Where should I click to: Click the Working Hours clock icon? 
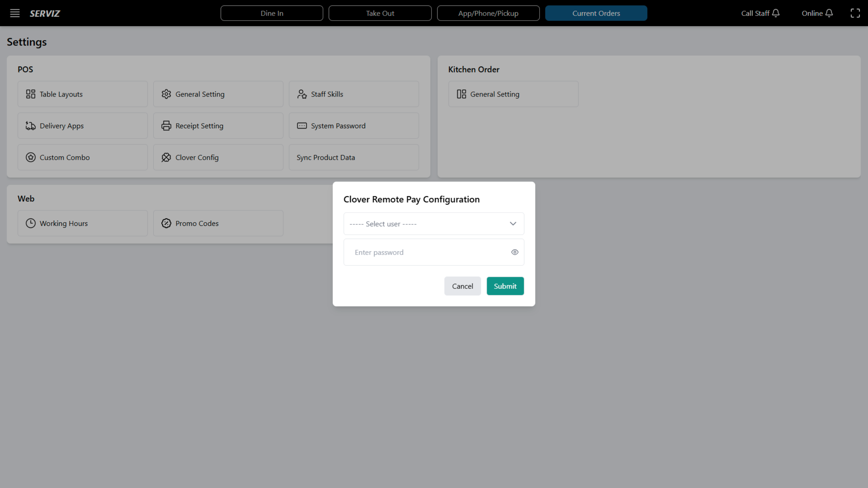[x=31, y=223]
